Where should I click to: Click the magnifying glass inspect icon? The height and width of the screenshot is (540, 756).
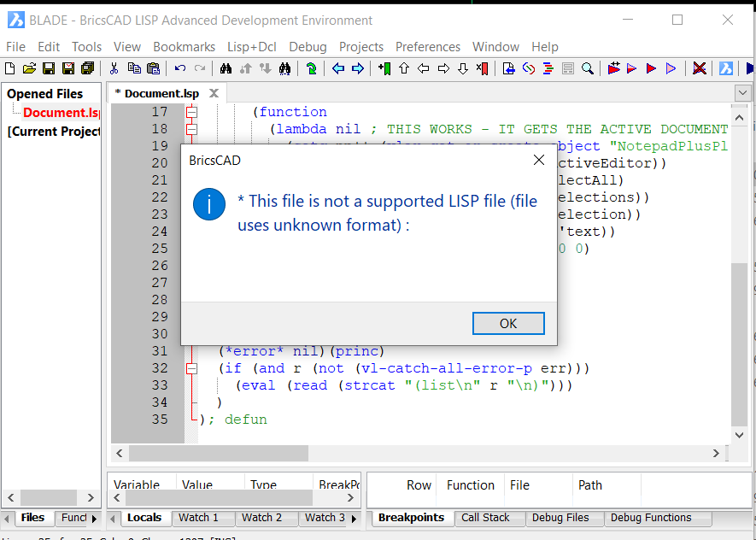tap(587, 68)
